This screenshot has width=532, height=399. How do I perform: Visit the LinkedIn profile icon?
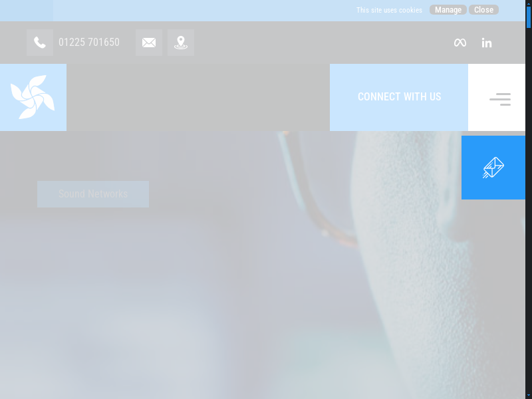point(487,43)
